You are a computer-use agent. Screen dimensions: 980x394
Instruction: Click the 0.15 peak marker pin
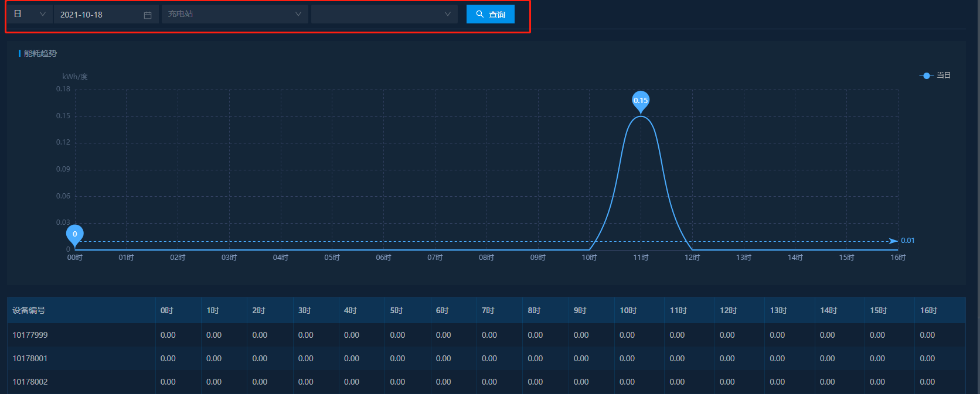[641, 101]
